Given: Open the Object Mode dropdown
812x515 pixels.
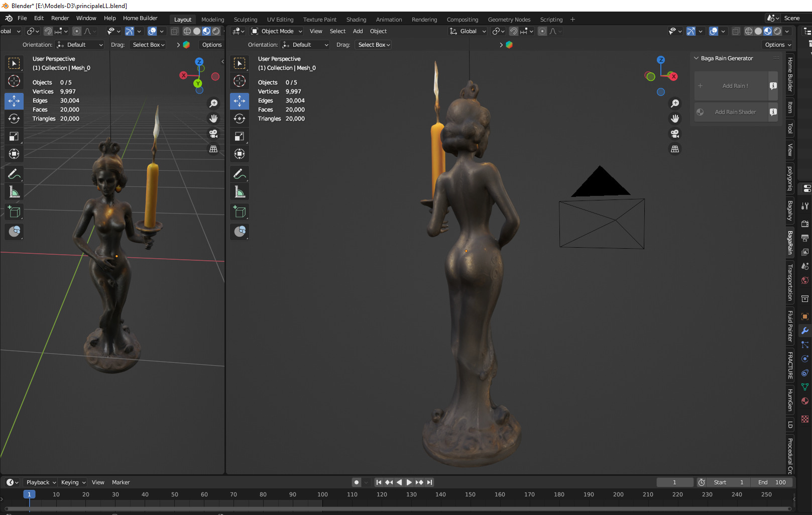Looking at the screenshot, I should [x=277, y=31].
